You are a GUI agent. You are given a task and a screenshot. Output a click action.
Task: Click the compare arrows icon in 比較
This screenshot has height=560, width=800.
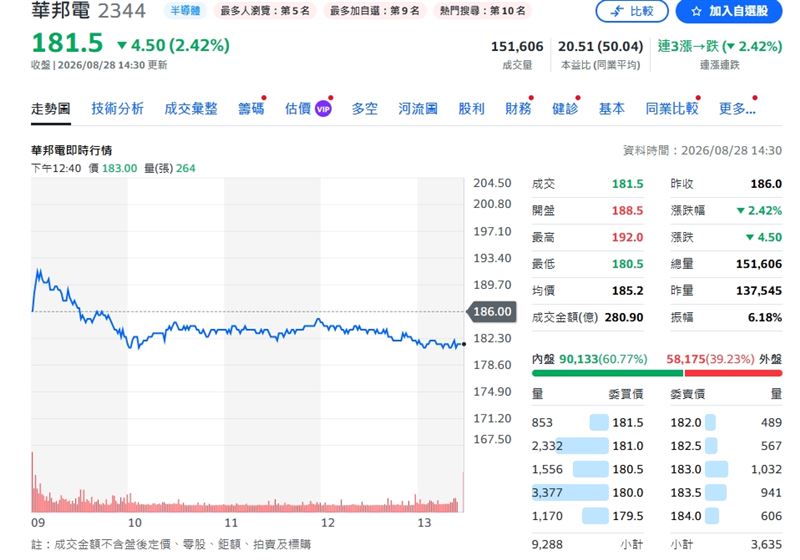coord(618,11)
